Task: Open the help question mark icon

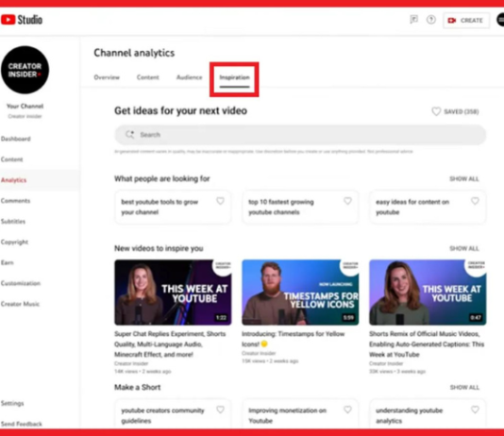Action: [x=431, y=20]
